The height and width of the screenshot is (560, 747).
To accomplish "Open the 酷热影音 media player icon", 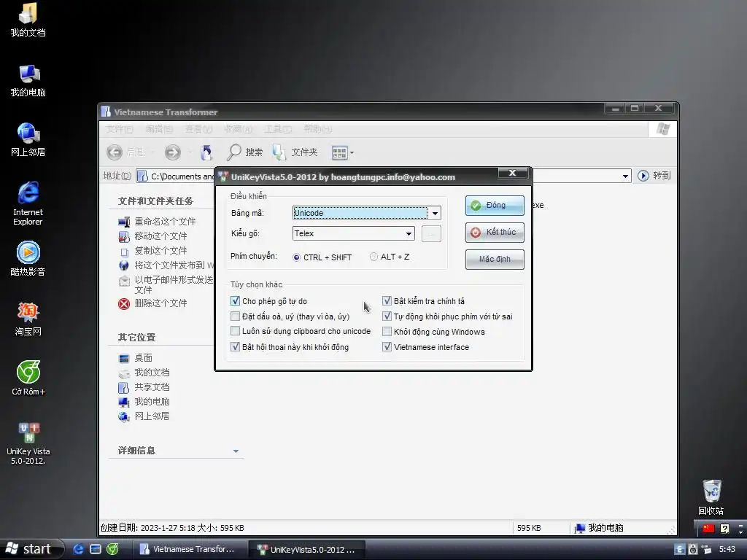I will pyautogui.click(x=28, y=259).
